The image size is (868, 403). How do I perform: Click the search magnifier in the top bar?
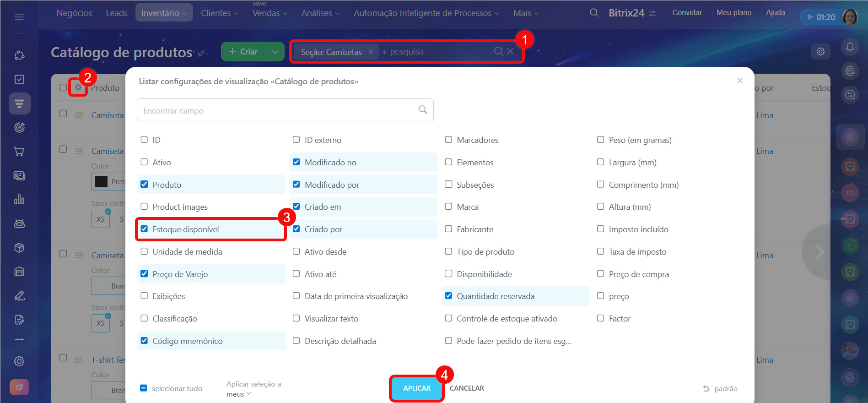[594, 13]
